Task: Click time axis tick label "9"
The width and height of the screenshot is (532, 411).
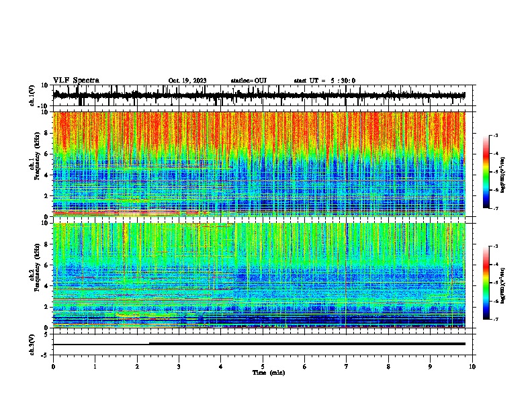Action: pos(430,367)
